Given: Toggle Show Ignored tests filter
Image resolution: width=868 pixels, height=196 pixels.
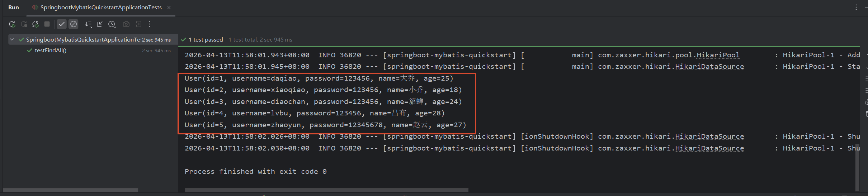Looking at the screenshot, I should coord(74,24).
